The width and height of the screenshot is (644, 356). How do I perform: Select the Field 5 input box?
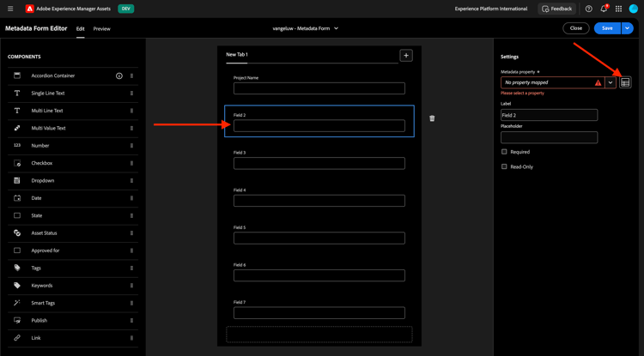319,238
